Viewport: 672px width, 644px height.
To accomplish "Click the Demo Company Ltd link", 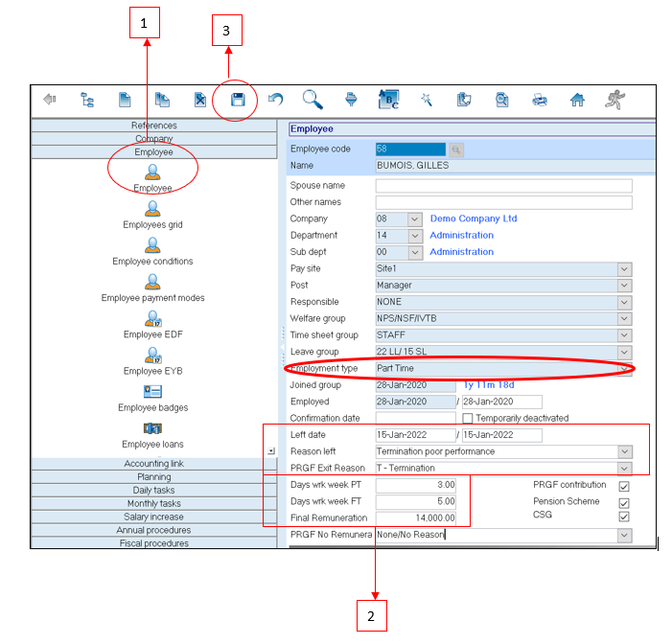I will coord(473,218).
